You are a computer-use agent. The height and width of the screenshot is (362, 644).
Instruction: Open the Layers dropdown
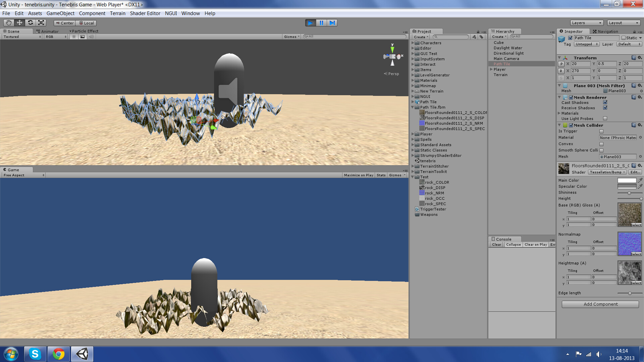tap(586, 22)
